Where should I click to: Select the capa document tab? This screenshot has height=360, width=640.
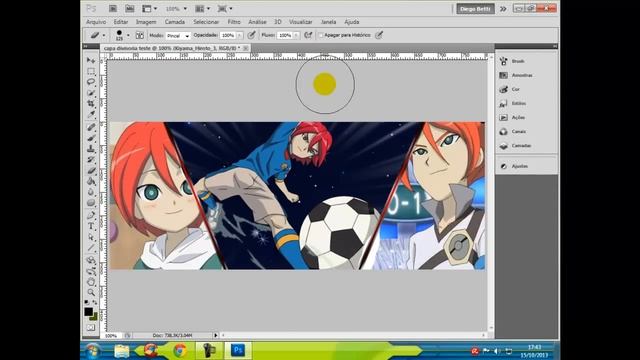pyautogui.click(x=175, y=48)
